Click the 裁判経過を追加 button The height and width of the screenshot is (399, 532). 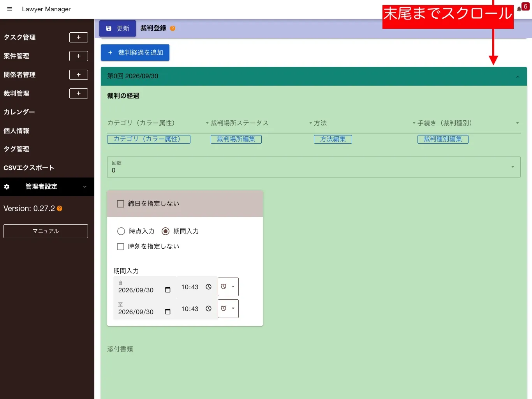tap(135, 53)
